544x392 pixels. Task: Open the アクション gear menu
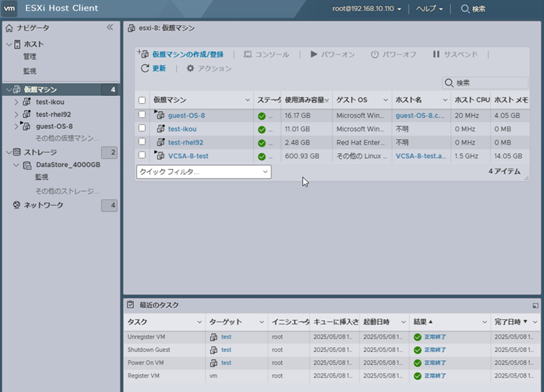pyautogui.click(x=190, y=68)
